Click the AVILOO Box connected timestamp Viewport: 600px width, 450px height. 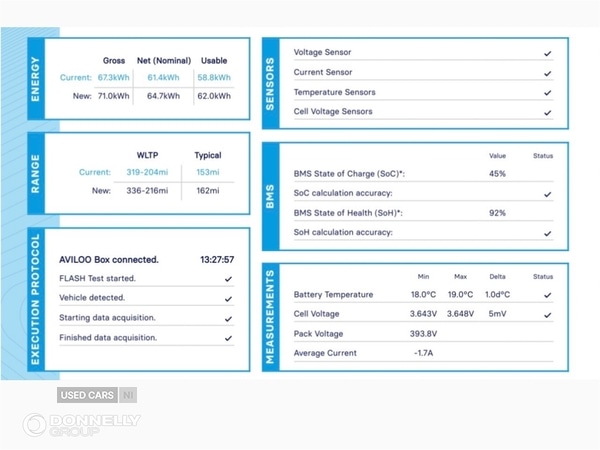[x=217, y=259]
